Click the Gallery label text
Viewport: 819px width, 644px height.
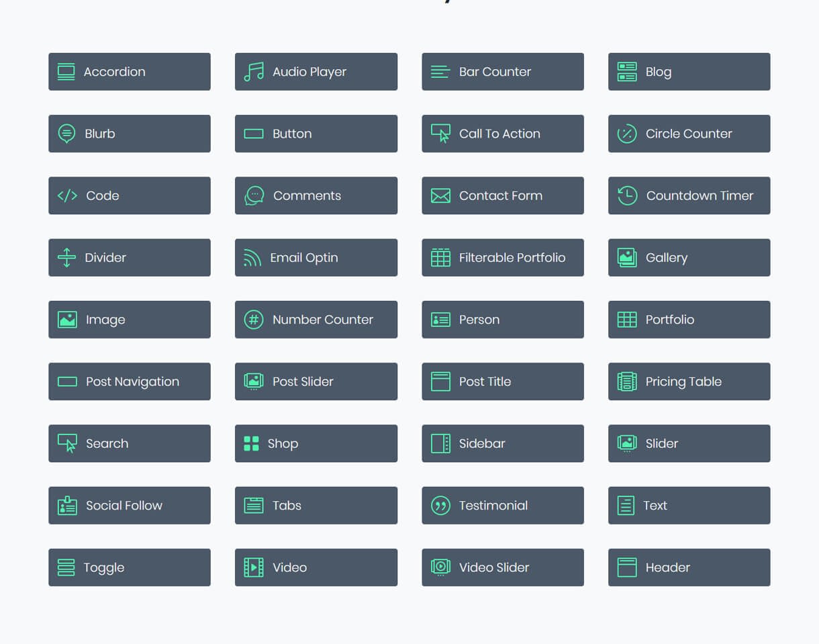click(667, 258)
